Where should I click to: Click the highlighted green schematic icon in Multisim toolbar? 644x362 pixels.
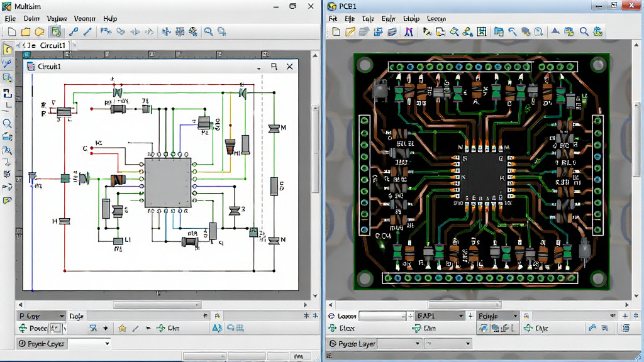pos(55,31)
